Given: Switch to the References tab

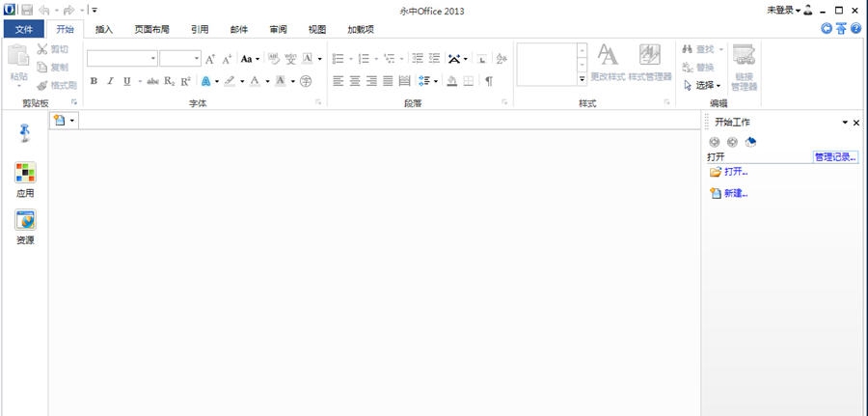Looking at the screenshot, I should (200, 29).
